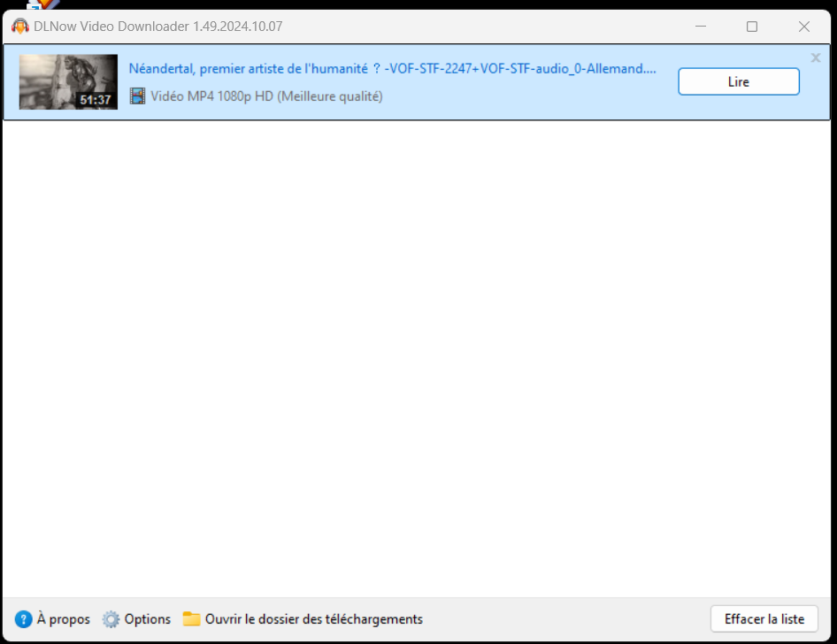Click the empty white download list area
The height and width of the screenshot is (644, 837).
click(x=418, y=354)
